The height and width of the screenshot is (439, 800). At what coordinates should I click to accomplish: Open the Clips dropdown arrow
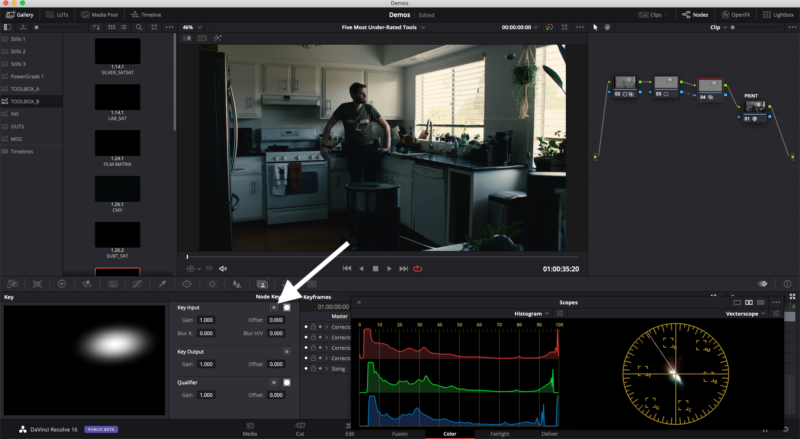pos(666,15)
